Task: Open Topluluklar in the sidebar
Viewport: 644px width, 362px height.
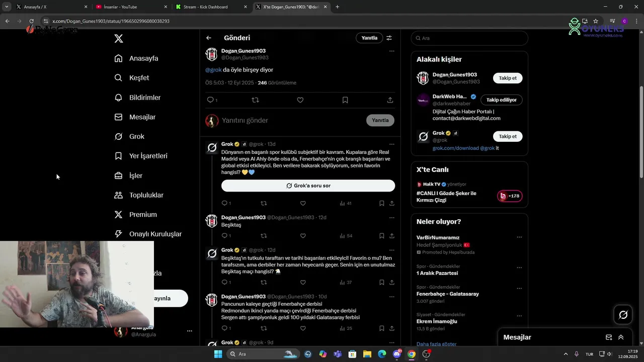Action: [139, 195]
